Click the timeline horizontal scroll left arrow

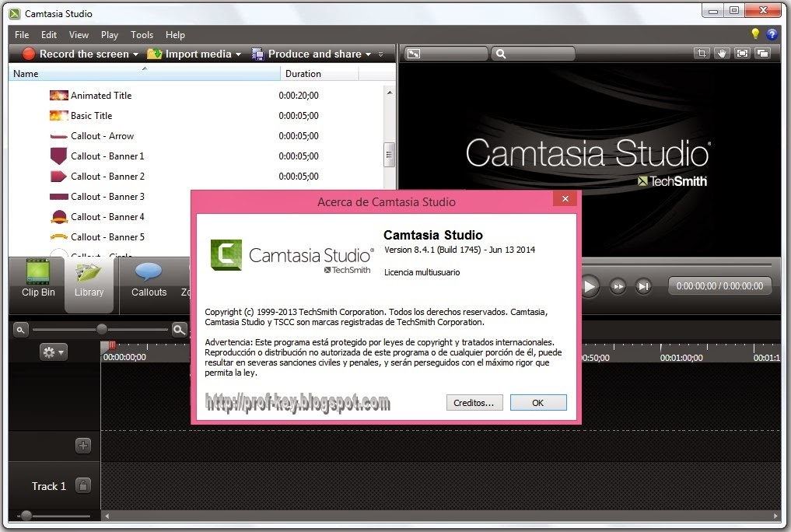[x=107, y=516]
